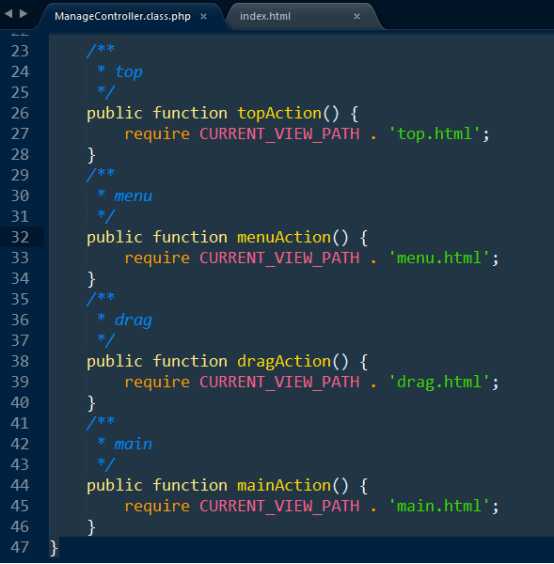Click the previous tab left arrow
This screenshot has height=564, width=554.
coord(9,14)
